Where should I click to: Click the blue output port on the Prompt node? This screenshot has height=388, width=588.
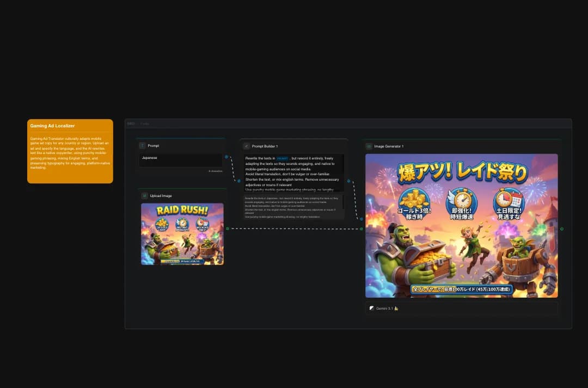pos(226,157)
